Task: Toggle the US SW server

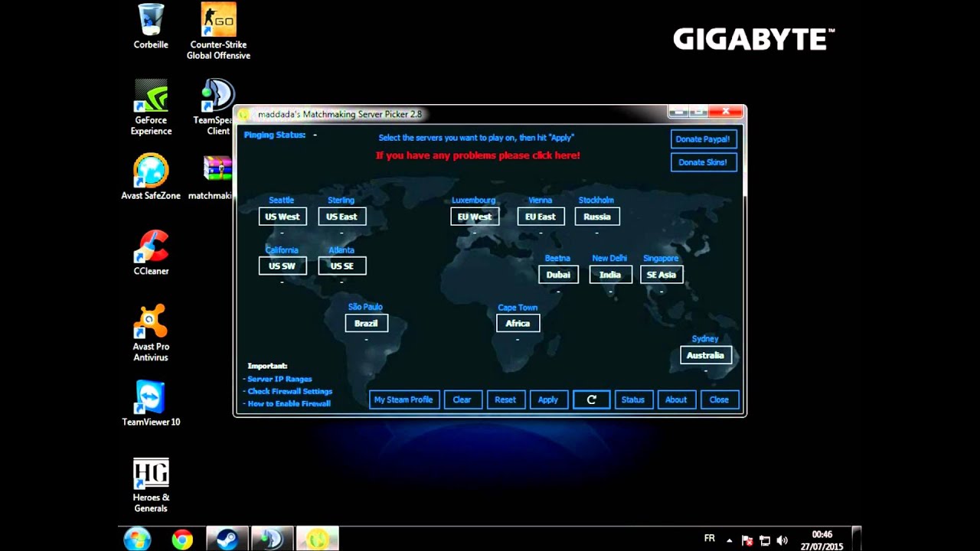Action: point(283,266)
